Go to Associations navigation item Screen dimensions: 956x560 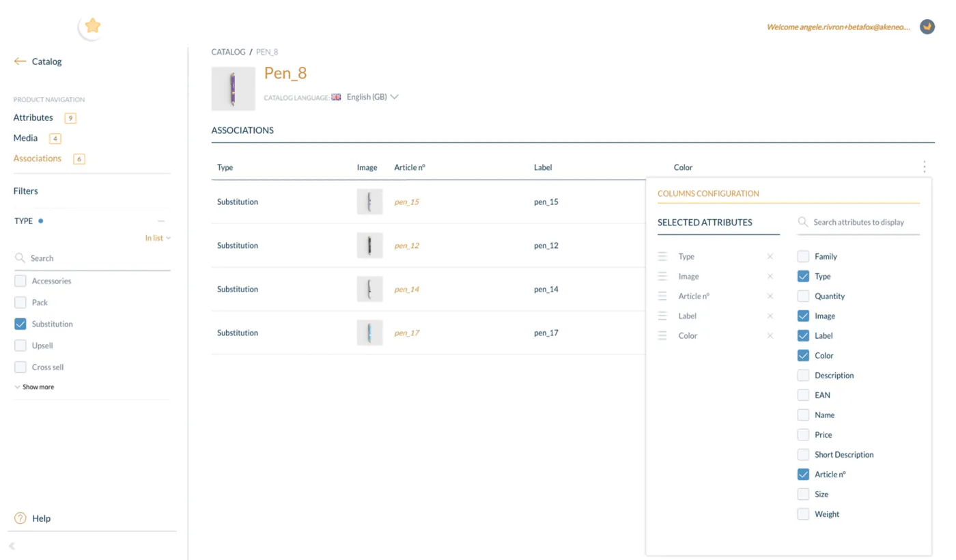(x=38, y=158)
